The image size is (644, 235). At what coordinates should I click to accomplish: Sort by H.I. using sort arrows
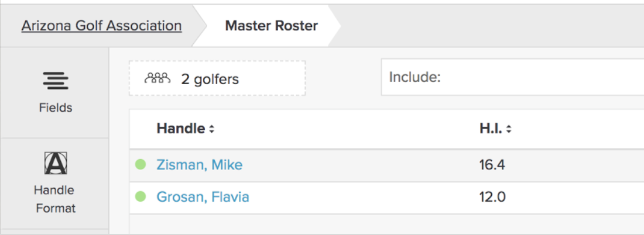tap(508, 129)
